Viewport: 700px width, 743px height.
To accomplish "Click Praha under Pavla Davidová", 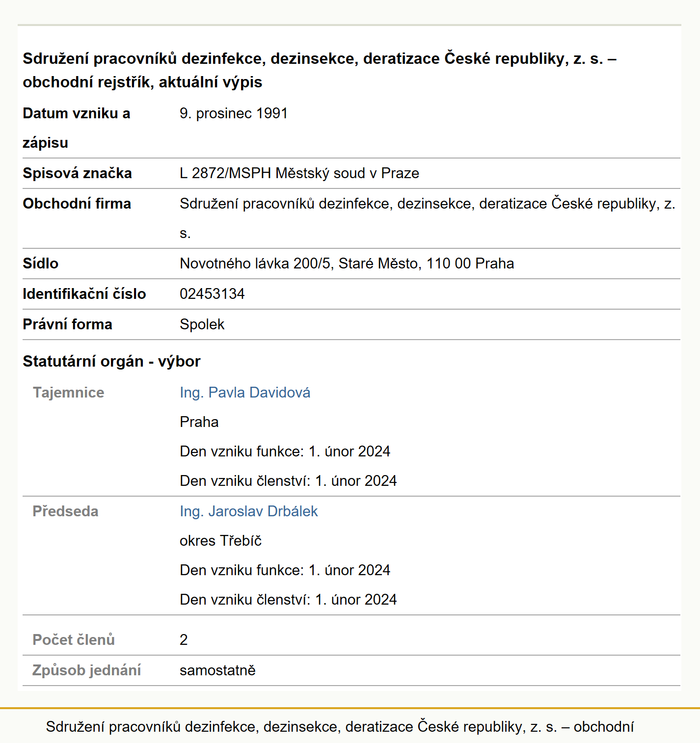I will (x=199, y=422).
